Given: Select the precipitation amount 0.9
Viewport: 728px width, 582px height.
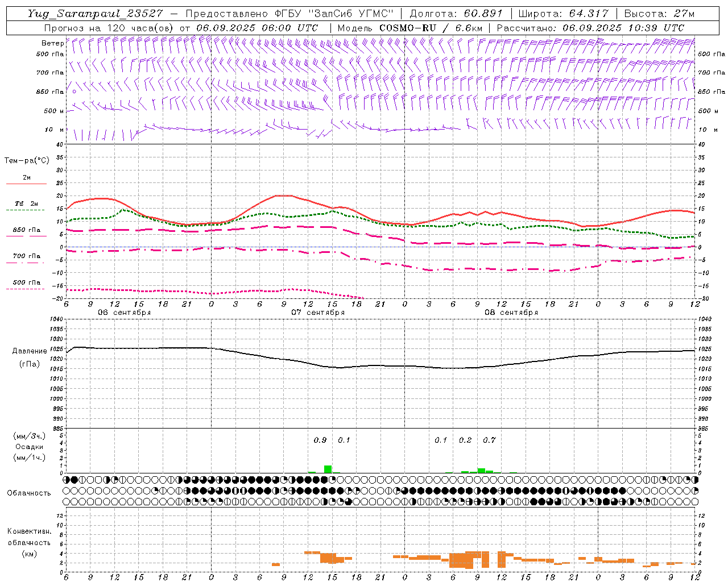Looking at the screenshot, I should [x=320, y=440].
